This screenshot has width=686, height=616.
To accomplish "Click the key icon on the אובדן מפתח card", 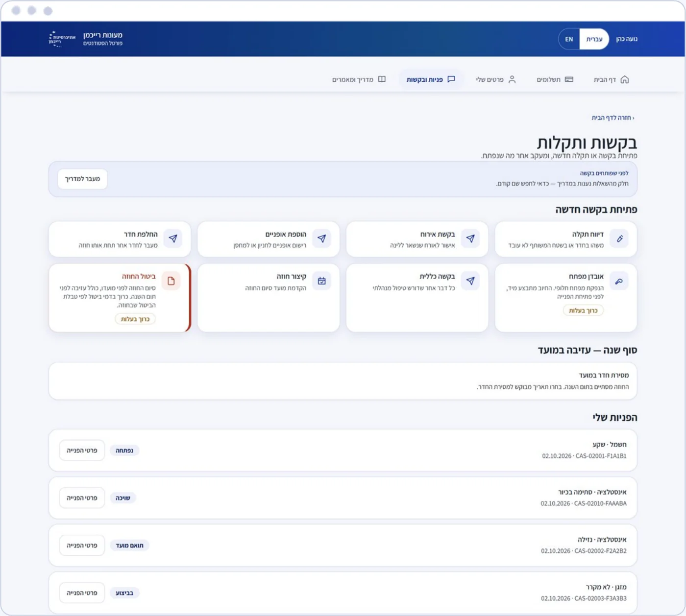I will [x=619, y=281].
